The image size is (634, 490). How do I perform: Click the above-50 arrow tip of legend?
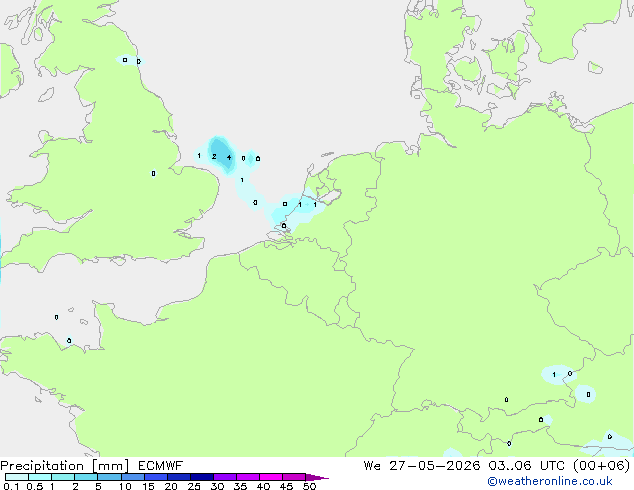pyautogui.click(x=317, y=477)
